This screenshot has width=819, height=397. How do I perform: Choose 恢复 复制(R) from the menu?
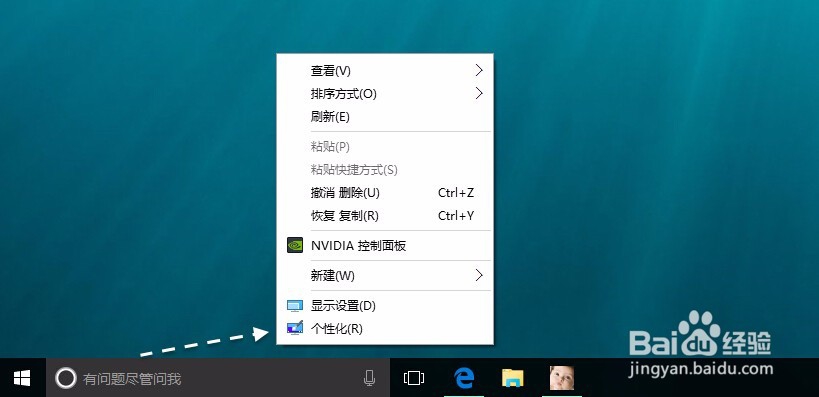385,216
